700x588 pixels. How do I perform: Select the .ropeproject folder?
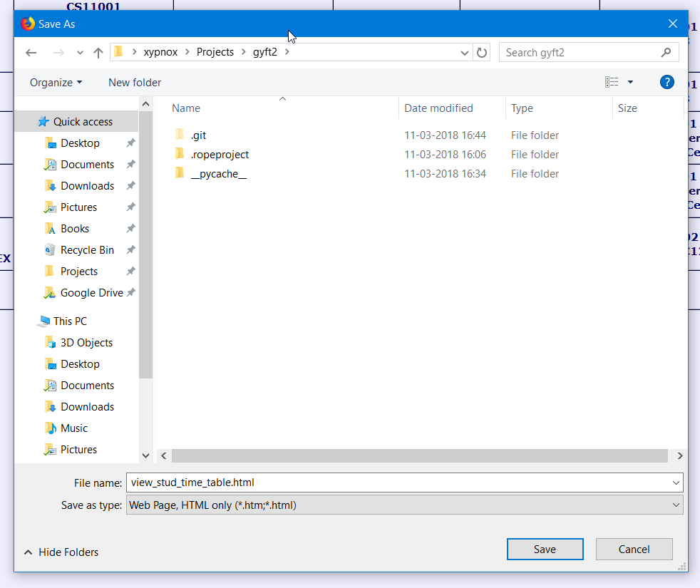coord(220,155)
